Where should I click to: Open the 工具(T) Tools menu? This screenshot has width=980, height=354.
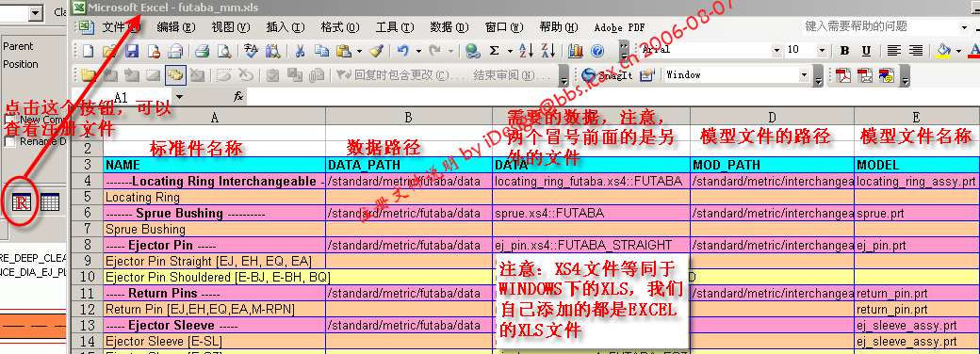coord(395,27)
